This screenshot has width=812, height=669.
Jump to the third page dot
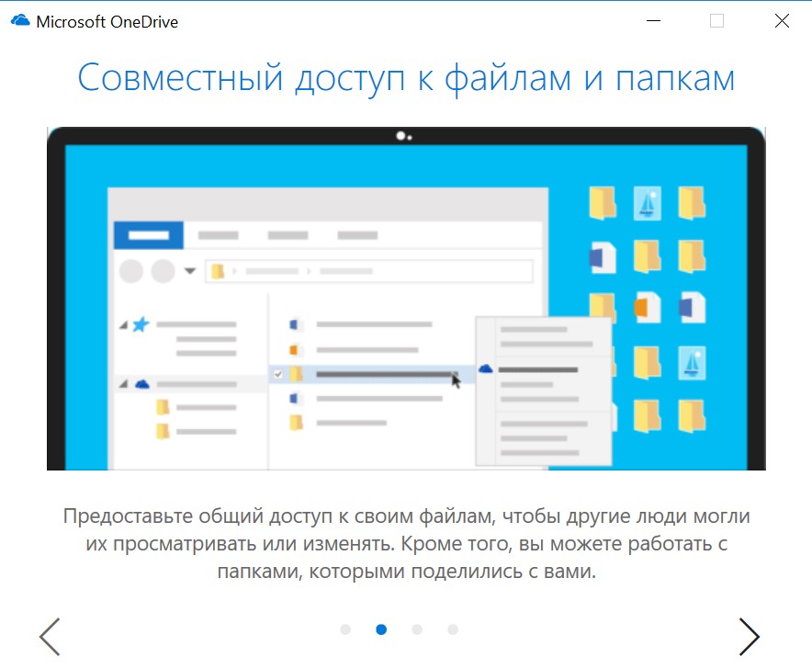point(417,629)
